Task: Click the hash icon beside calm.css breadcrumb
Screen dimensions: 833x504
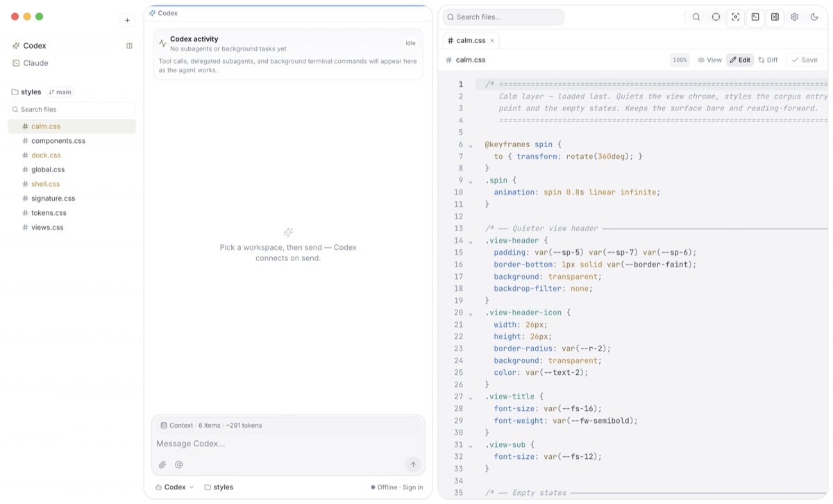Action: click(x=448, y=60)
